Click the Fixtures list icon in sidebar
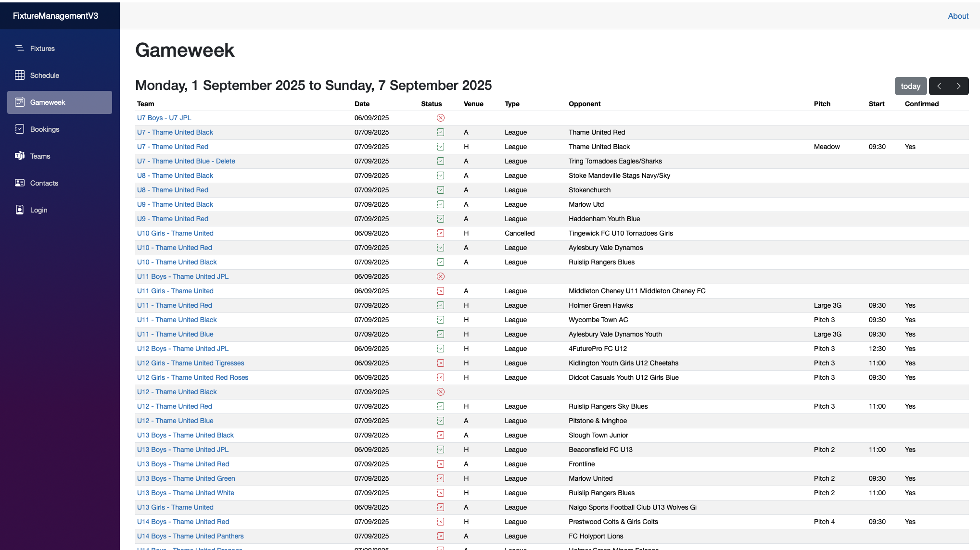The image size is (980, 550). pos(20,48)
